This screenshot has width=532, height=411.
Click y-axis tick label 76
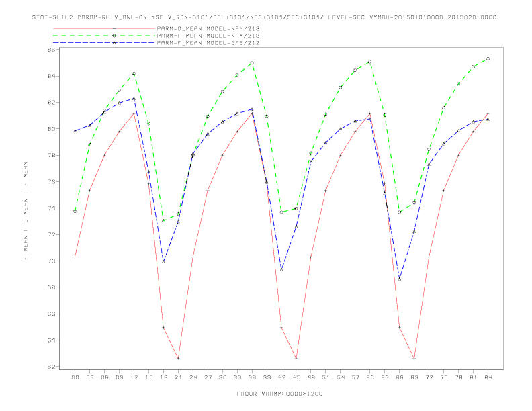pos(51,182)
